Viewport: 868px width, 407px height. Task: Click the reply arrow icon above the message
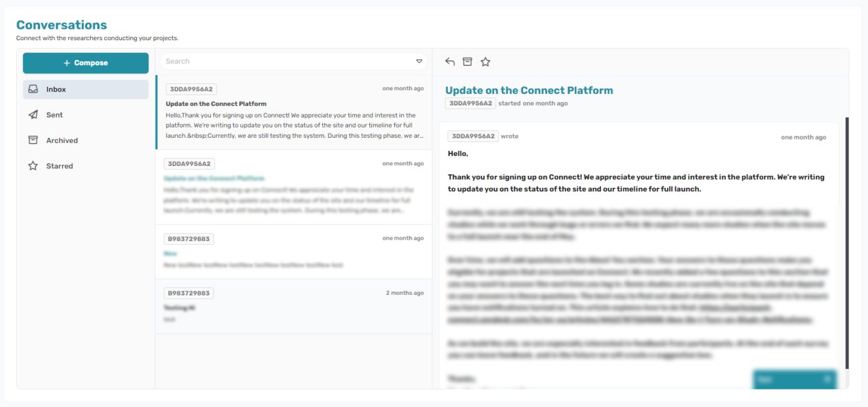[449, 61]
